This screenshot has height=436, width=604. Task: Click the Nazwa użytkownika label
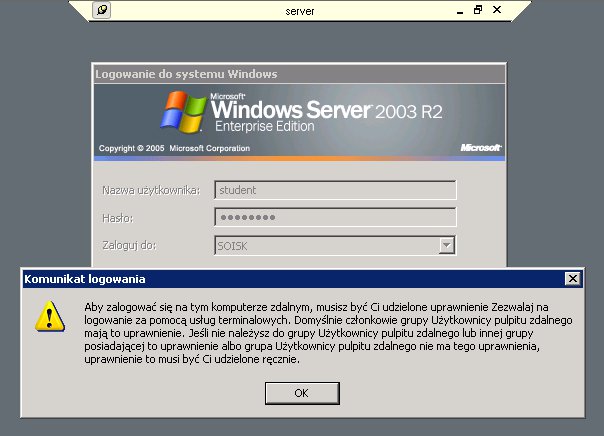pos(151,191)
